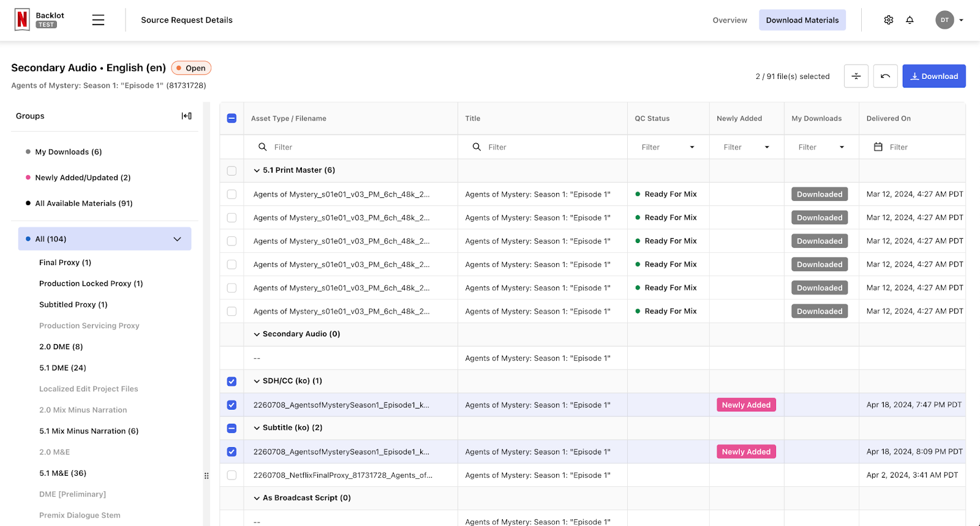
Task: Toggle the select-all header checkbox
Action: pos(232,118)
